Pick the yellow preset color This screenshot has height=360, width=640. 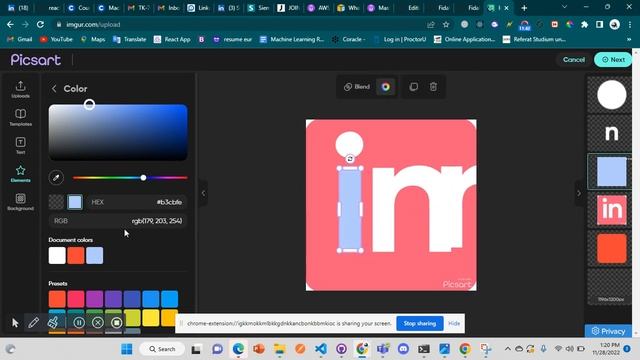pos(151,318)
